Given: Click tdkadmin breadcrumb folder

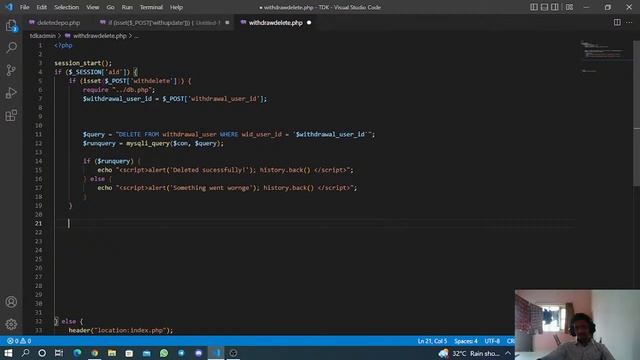Looking at the screenshot, I should click(x=42, y=36).
